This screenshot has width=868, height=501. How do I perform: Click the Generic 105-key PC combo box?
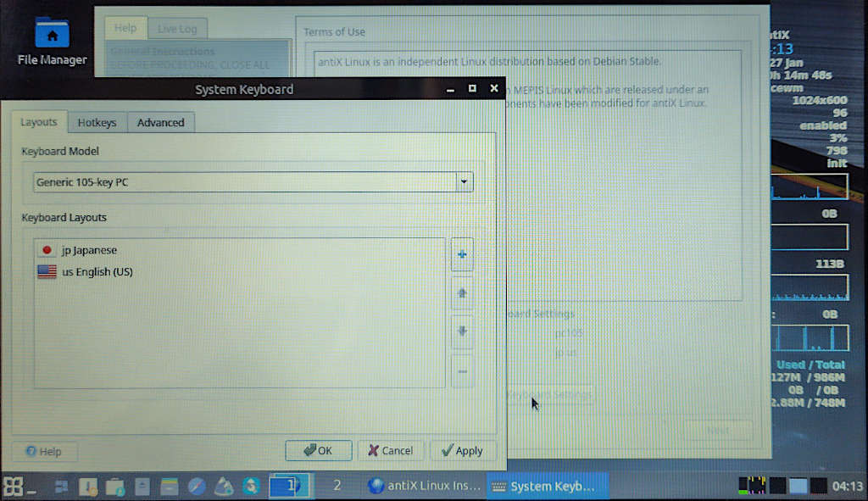(x=244, y=182)
